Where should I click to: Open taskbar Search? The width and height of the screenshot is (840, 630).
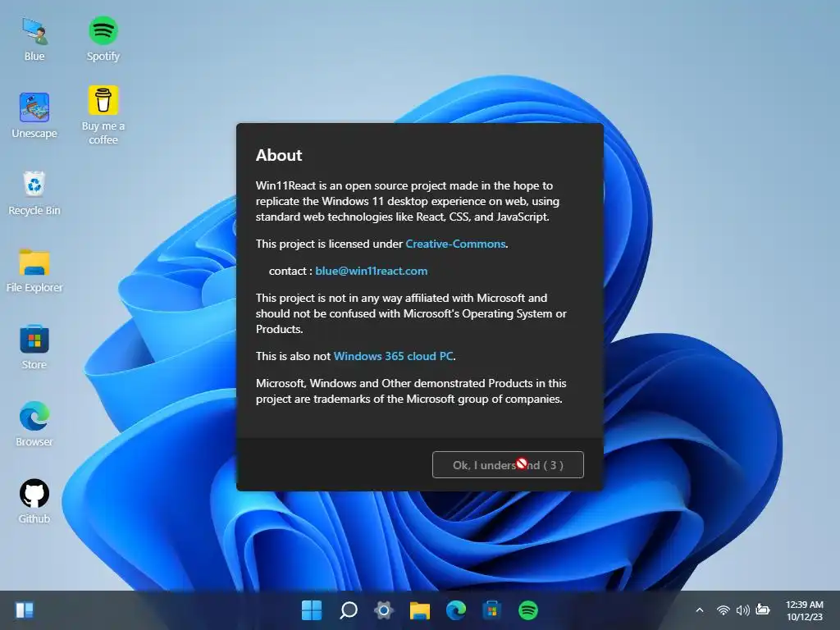point(348,610)
